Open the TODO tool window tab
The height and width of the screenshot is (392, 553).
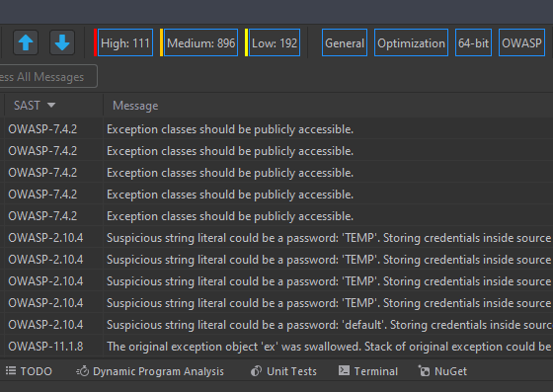tap(29, 371)
